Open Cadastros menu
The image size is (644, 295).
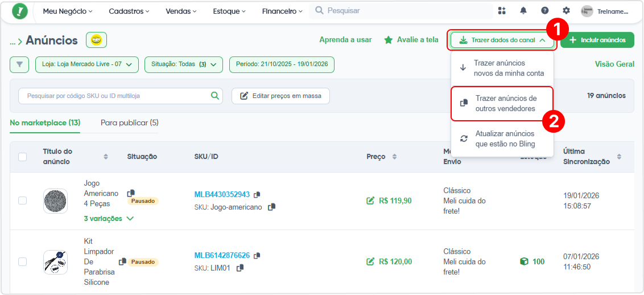129,11
